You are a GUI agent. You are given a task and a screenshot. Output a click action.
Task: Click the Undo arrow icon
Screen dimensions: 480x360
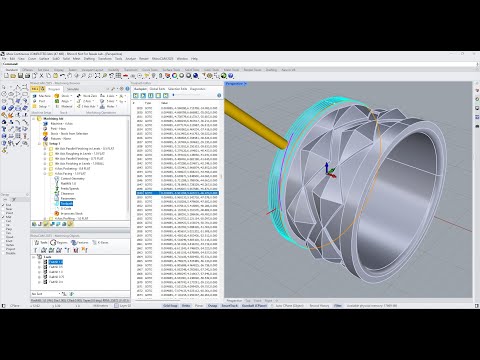[62, 76]
